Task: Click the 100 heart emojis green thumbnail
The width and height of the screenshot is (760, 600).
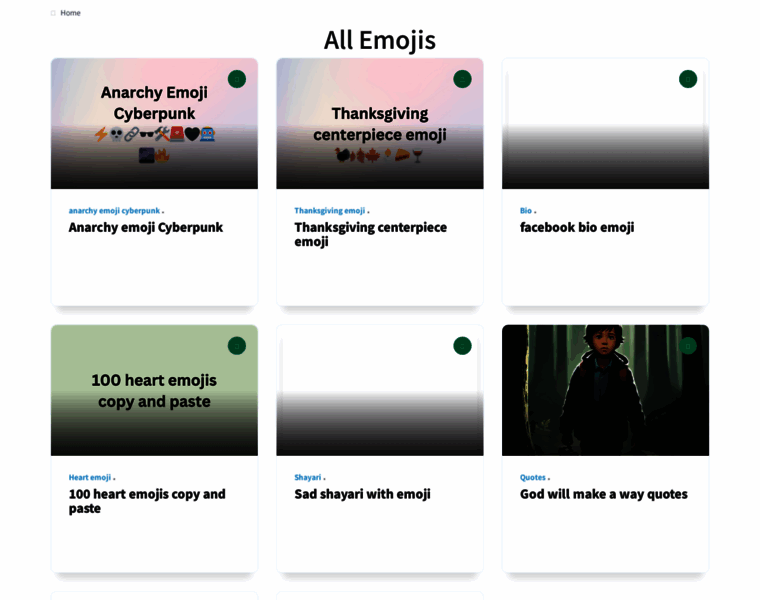Action: tap(154, 390)
